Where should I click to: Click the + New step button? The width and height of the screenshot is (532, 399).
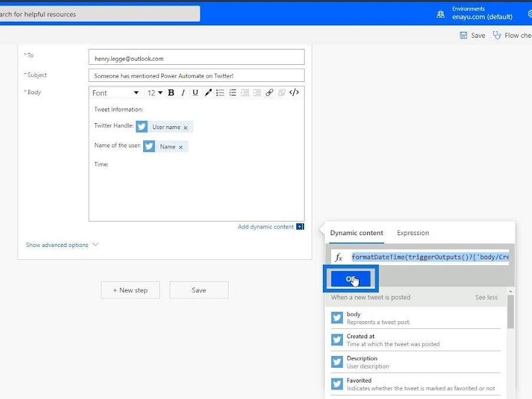[130, 290]
